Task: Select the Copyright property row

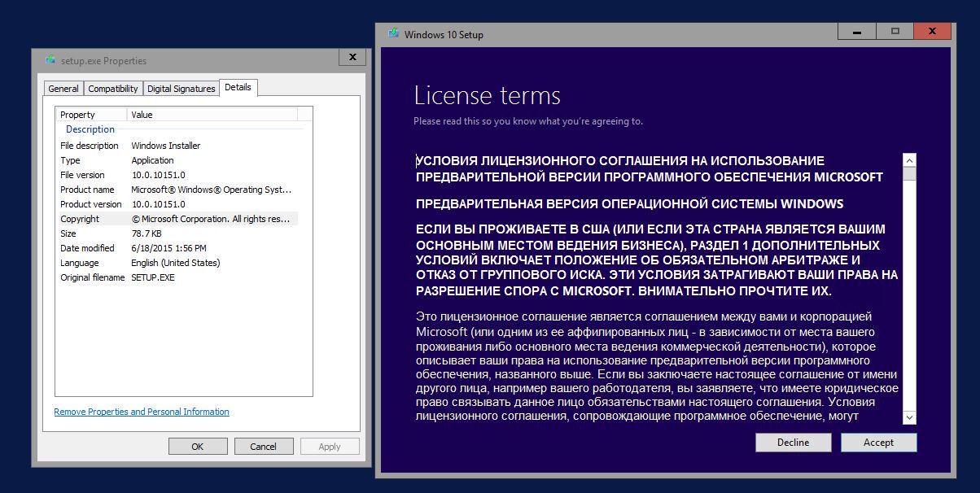Action: [x=178, y=219]
